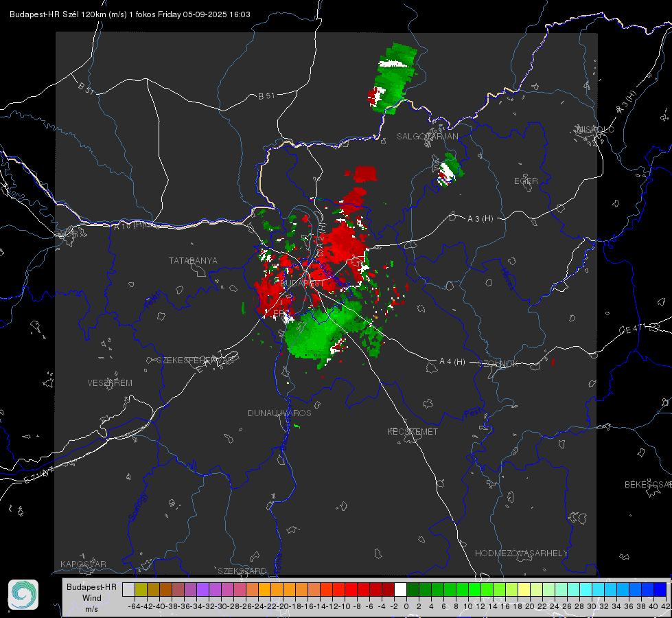Image resolution: width=672 pixels, height=618 pixels.
Task: Click the swirl logo icon beside the legend
Action: click(x=23, y=595)
